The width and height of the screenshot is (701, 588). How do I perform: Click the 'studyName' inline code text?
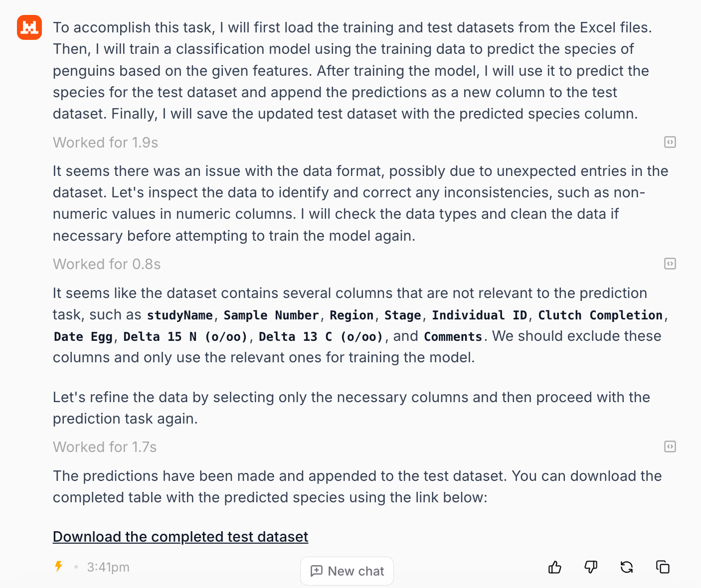tap(180, 315)
